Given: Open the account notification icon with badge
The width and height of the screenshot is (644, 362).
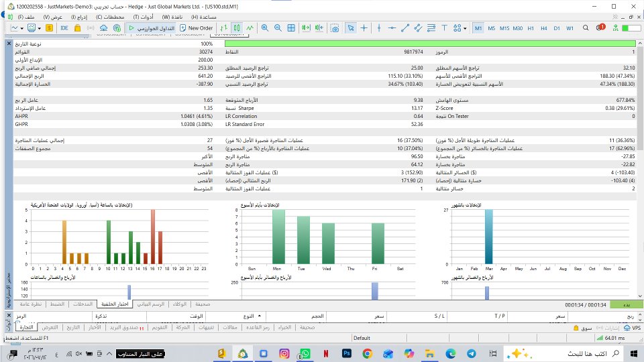Looking at the screenshot, I should click(x=600, y=27).
